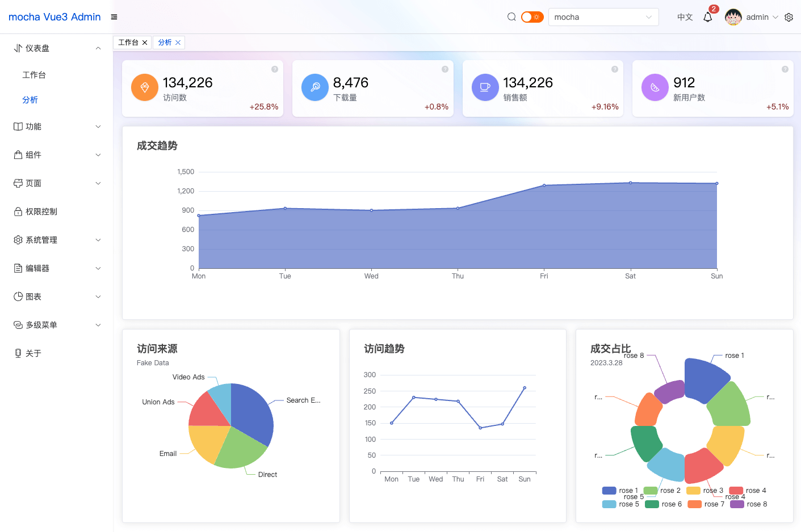Collapse the sidebar with the hamburger icon
Viewport: 801px width, 532px height.
tap(114, 17)
